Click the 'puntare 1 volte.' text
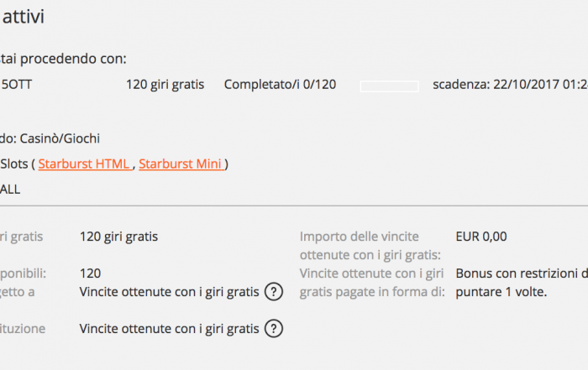Image resolution: width=588 pixels, height=370 pixels. tap(501, 292)
